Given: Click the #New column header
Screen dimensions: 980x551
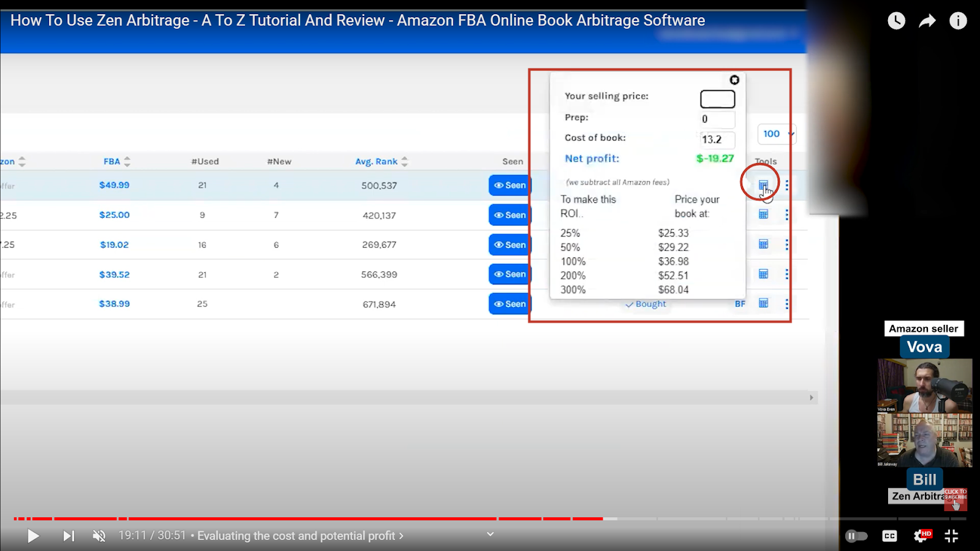Looking at the screenshot, I should pyautogui.click(x=279, y=161).
